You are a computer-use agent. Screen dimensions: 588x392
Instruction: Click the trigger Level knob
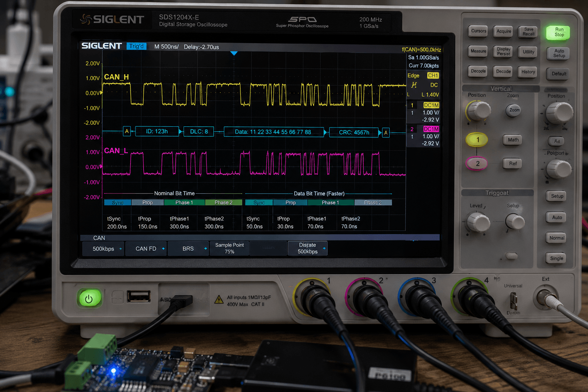click(478, 223)
